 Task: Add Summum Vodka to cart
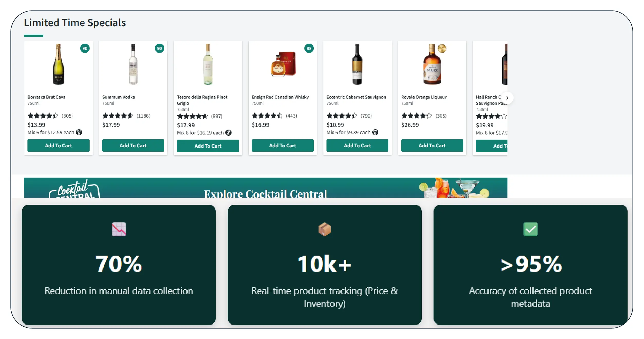click(133, 146)
